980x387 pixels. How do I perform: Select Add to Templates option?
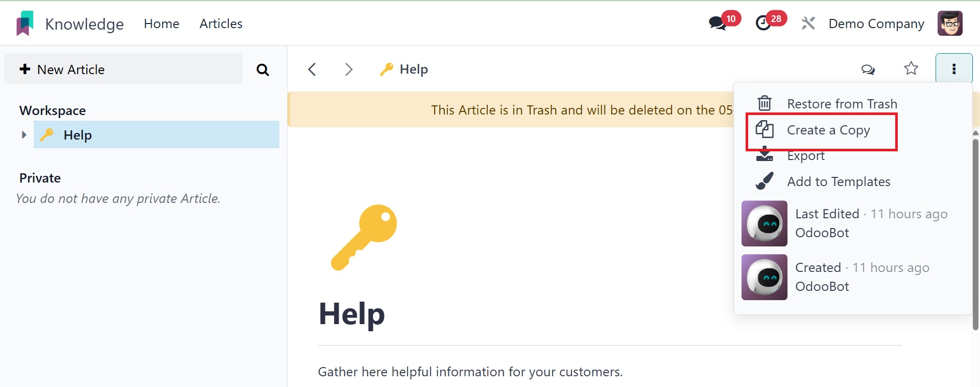coord(823,181)
